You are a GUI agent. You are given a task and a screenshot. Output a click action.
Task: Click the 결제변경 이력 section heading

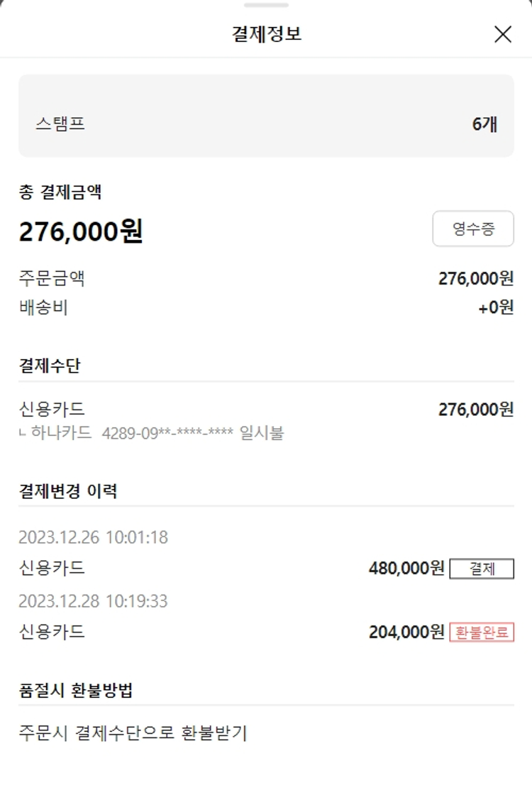[68, 491]
